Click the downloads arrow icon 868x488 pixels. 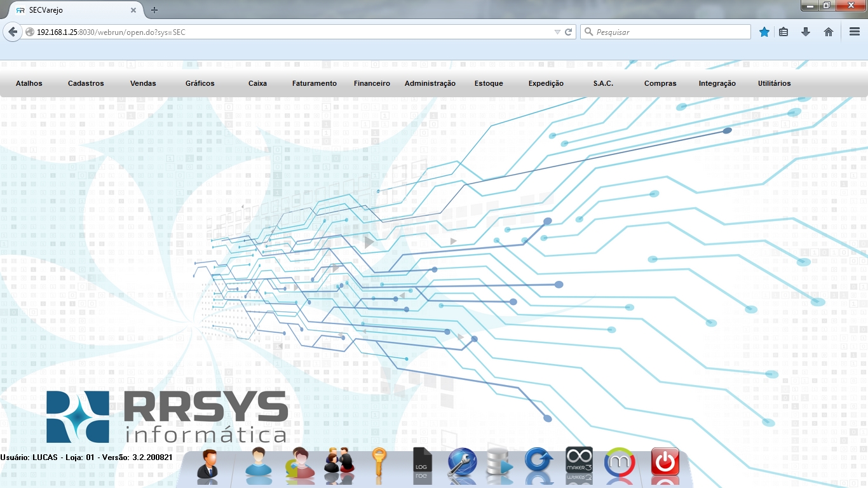coord(806,32)
